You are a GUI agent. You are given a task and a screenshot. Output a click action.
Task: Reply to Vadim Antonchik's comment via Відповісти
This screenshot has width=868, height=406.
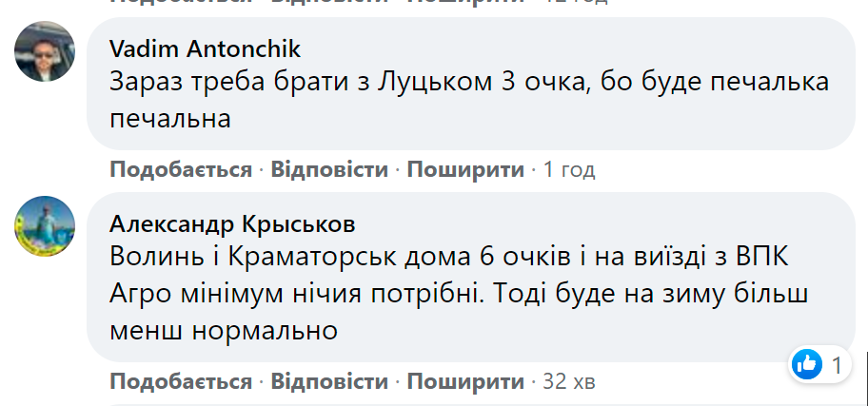(329, 170)
